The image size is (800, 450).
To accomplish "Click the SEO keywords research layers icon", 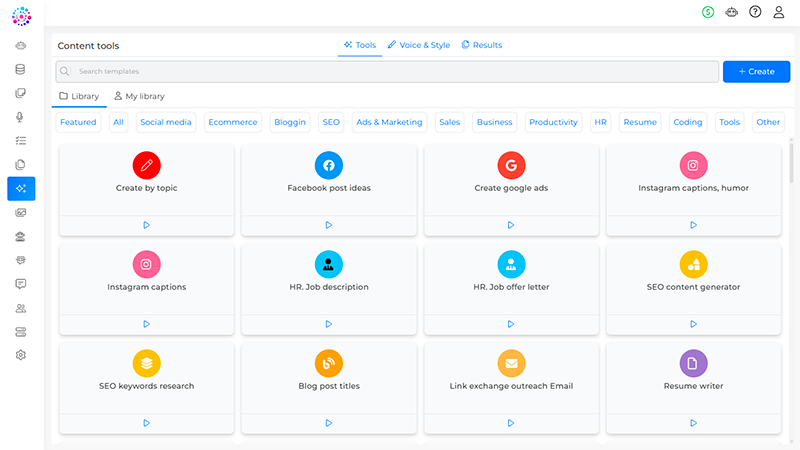I will 146,363.
